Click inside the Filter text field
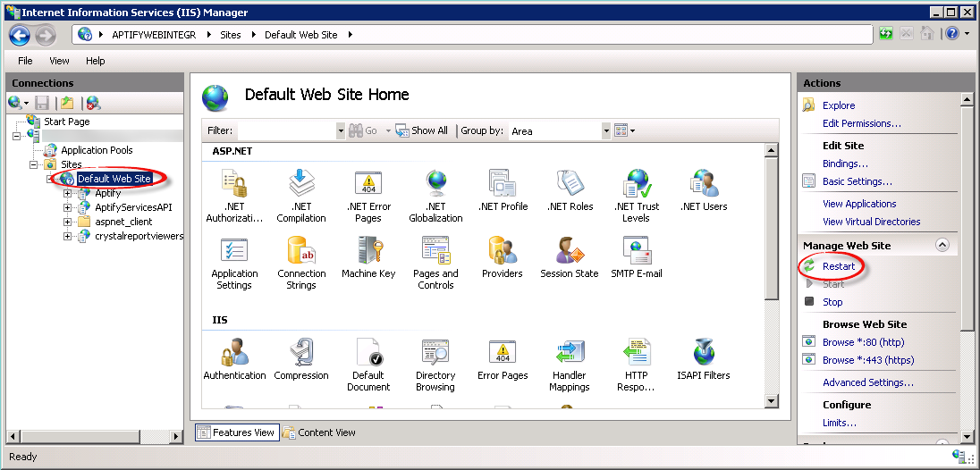Screen dimensions: 980x470 [287, 131]
